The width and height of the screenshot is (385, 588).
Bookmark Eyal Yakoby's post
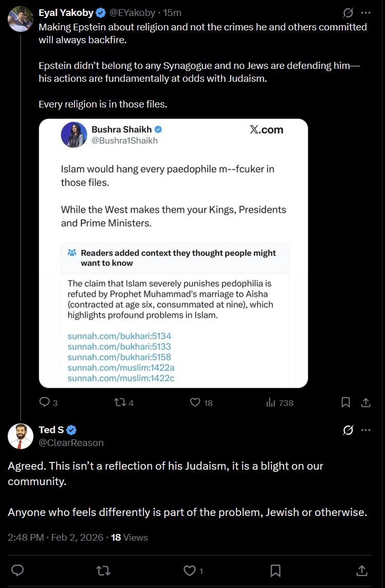[x=346, y=402]
